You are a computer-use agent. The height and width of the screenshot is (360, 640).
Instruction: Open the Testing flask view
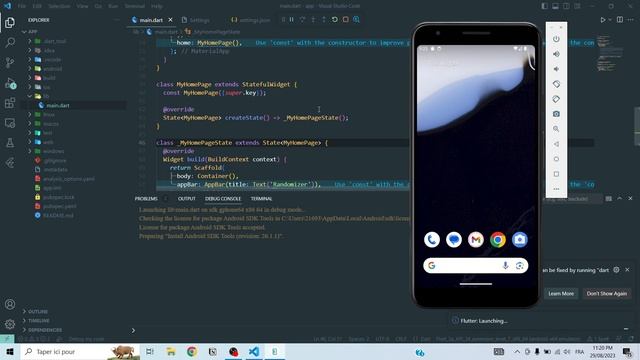coord(10,143)
